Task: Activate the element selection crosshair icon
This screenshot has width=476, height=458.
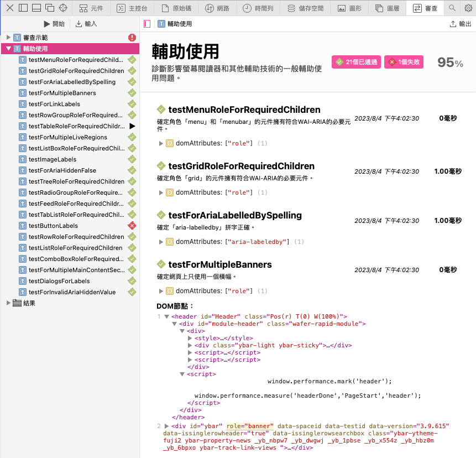Action: pos(63,8)
